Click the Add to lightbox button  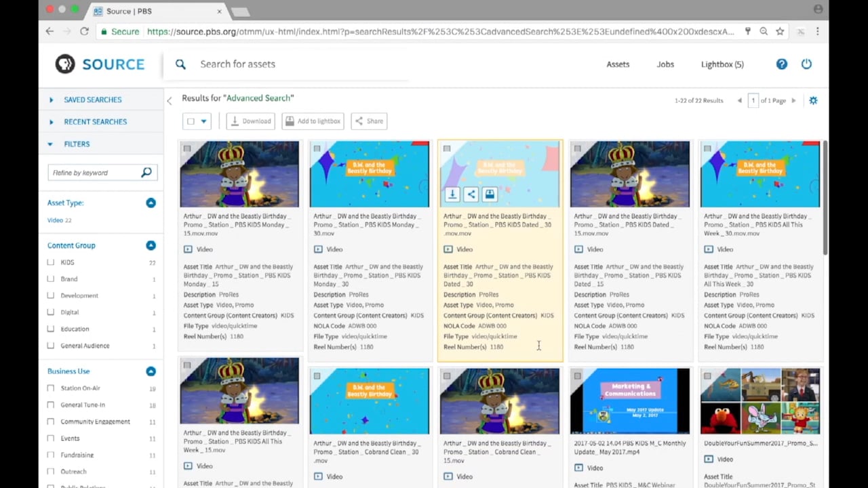point(313,121)
